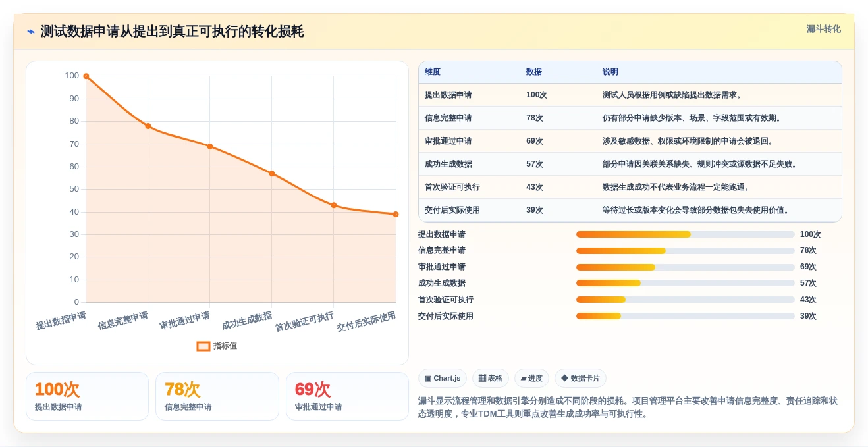The height and width of the screenshot is (447, 868).
Task: Click the chart point for 成功生成数据
Action: 272,174
